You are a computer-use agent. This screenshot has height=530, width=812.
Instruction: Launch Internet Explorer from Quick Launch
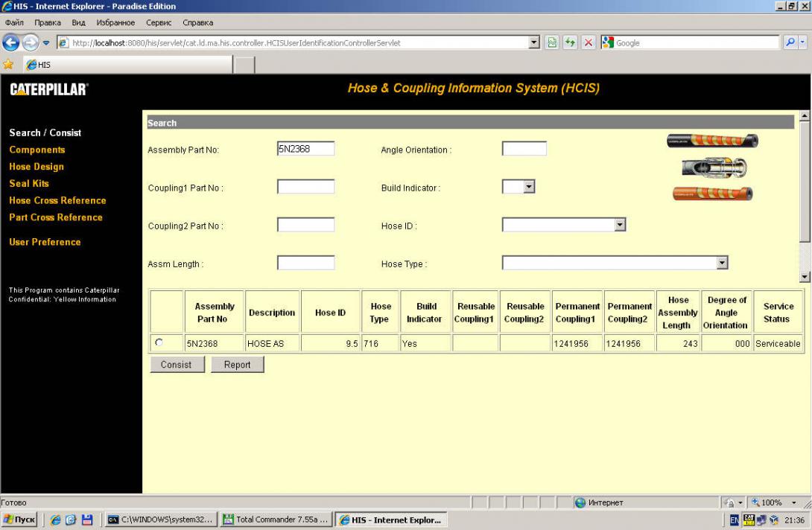coord(55,520)
